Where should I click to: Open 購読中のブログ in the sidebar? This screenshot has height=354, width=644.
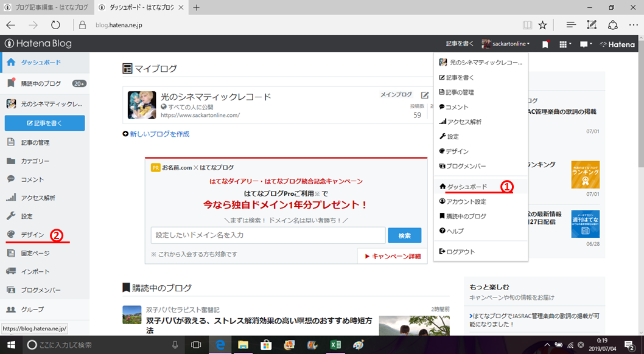pos(45,83)
